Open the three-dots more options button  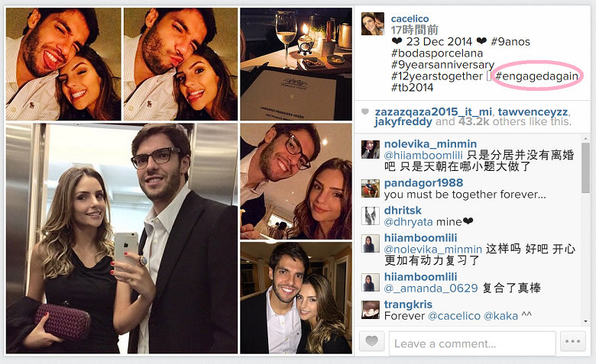[572, 341]
